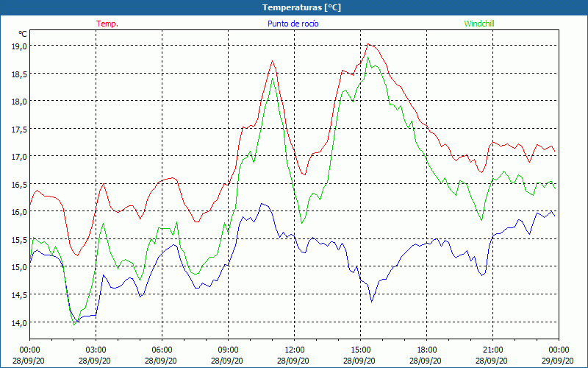Click the 15:00 time axis label
588x368 pixels.
(360, 350)
